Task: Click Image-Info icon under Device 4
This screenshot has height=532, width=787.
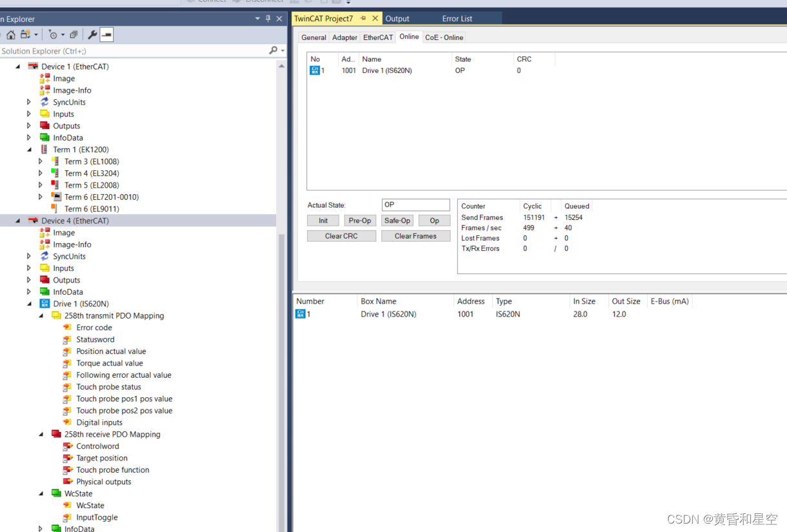Action: click(x=45, y=244)
